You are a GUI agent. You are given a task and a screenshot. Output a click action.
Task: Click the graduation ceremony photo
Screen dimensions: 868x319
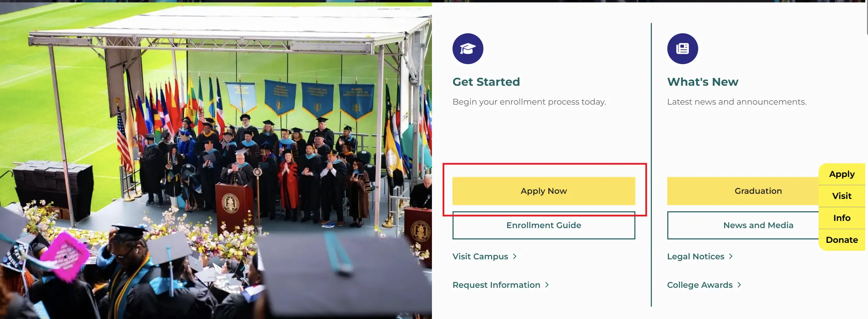[216, 161]
